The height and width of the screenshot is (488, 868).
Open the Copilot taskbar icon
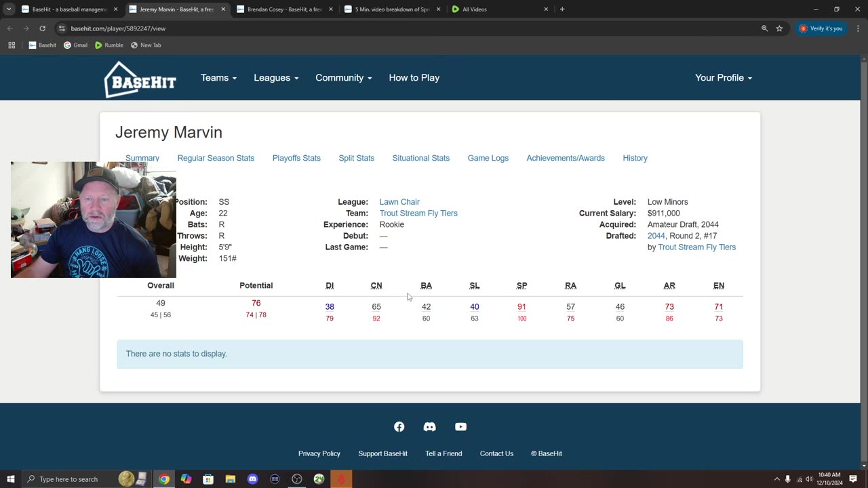(186, 479)
